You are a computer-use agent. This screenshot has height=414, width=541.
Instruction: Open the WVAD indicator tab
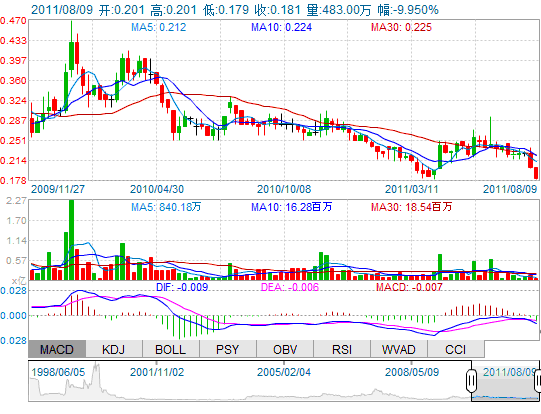point(399,349)
